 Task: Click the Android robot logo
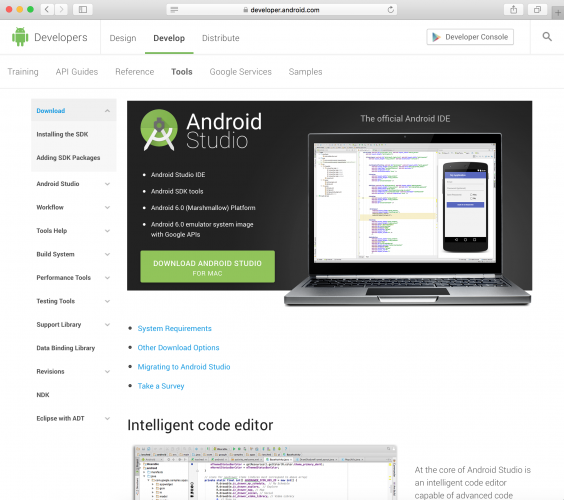[x=20, y=37]
